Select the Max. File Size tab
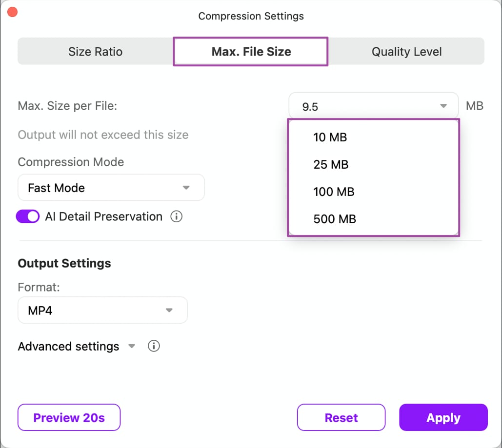This screenshot has width=502, height=448. [x=251, y=52]
